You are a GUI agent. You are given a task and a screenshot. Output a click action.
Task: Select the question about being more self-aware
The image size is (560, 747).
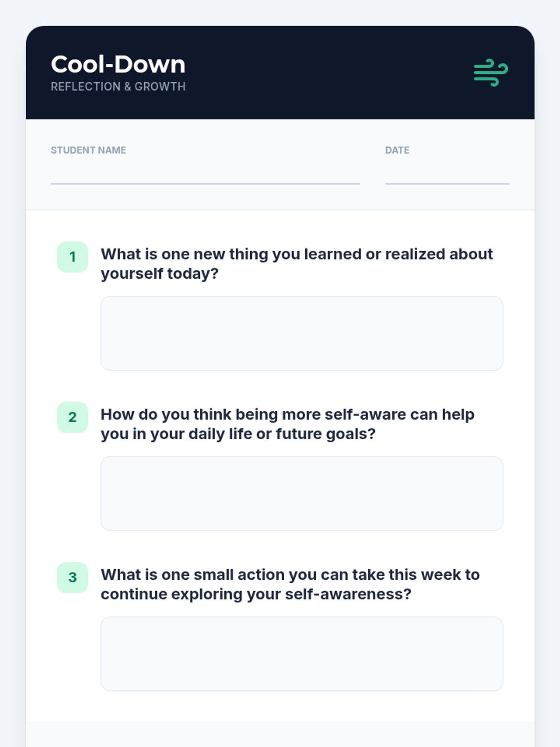pos(287,424)
